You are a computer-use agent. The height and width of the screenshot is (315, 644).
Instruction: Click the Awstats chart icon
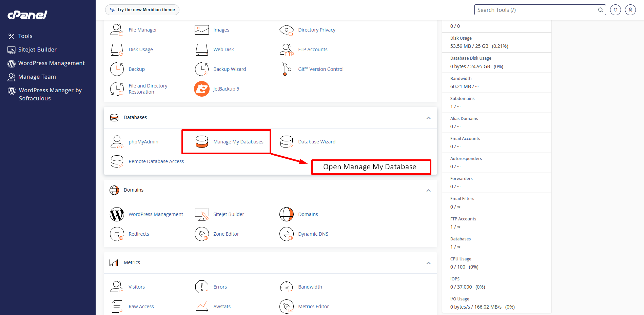201,307
